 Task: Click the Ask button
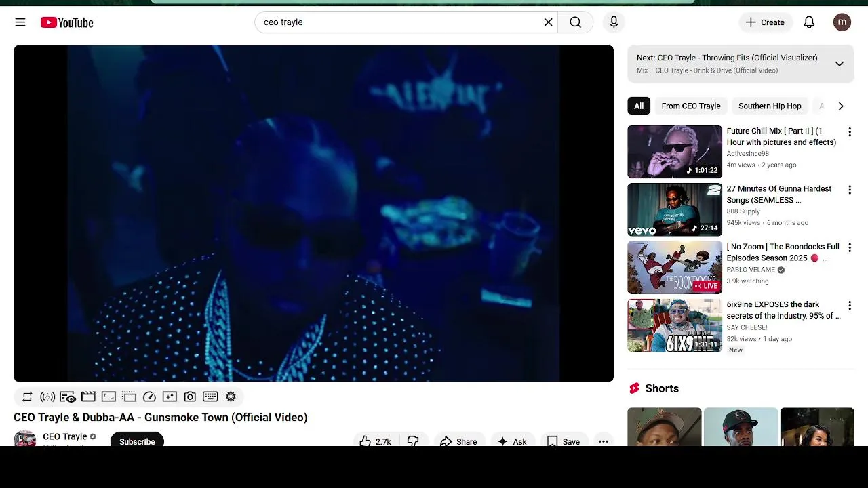513,441
